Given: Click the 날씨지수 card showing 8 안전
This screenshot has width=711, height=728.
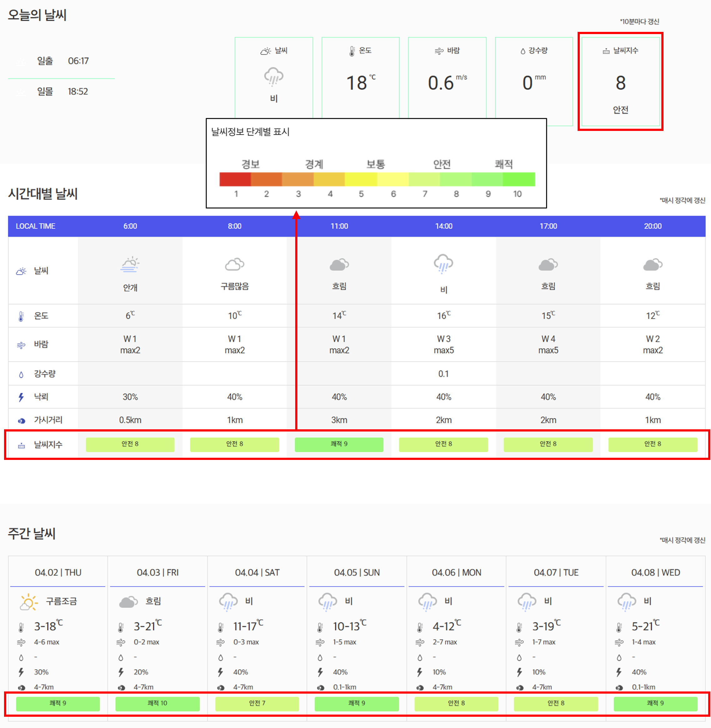Looking at the screenshot, I should point(620,82).
